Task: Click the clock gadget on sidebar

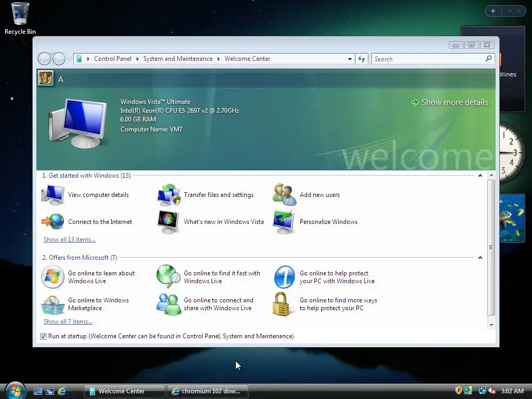Action: coord(512,153)
